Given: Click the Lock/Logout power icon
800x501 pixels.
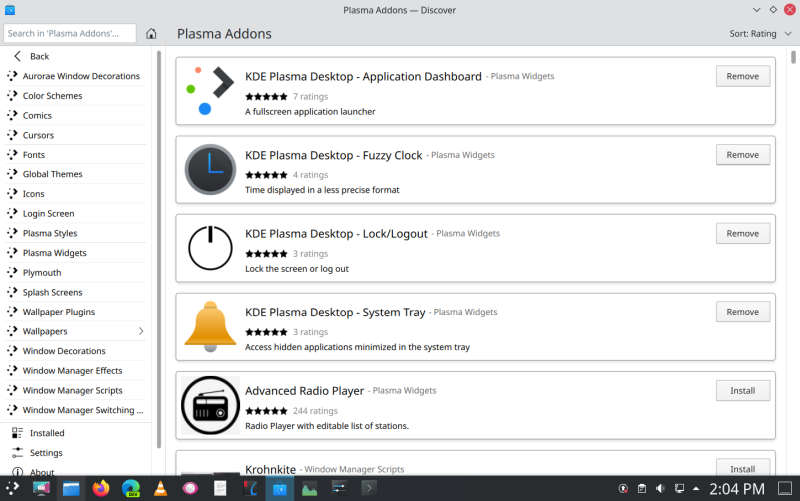Looking at the screenshot, I should tap(210, 248).
